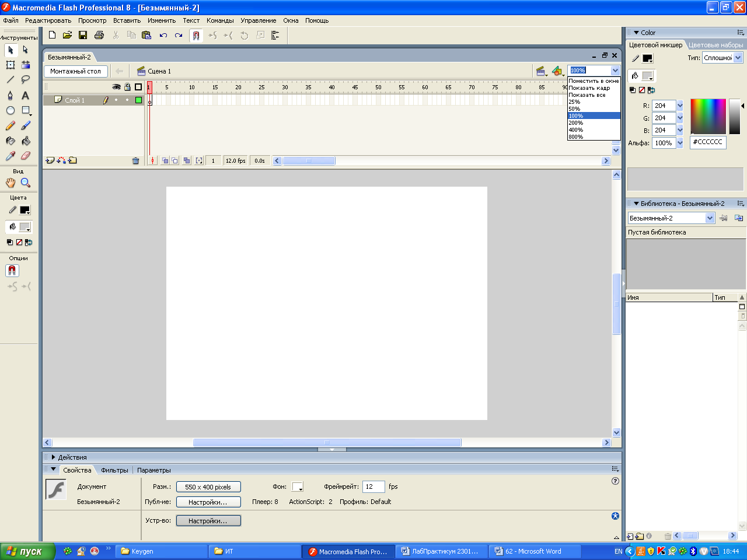Select the Hand tool
Viewport: 747px width, 560px height.
pyautogui.click(x=11, y=183)
